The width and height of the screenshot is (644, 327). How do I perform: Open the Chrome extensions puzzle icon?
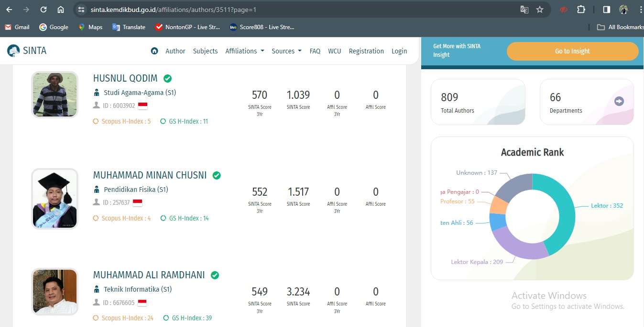click(581, 10)
